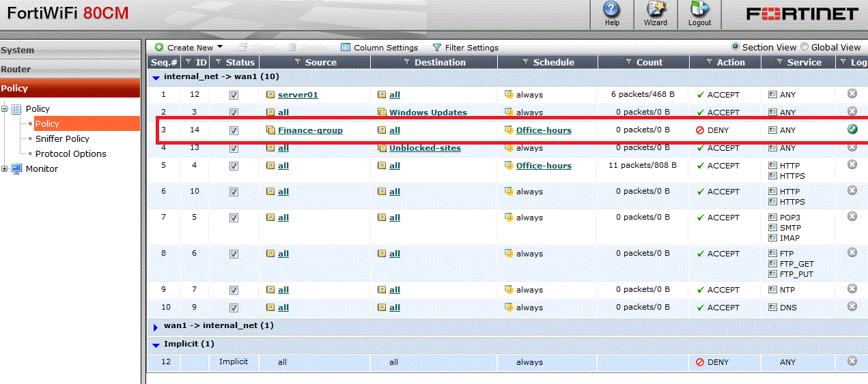
Task: Open the Unblocked-sites destination link
Action: [425, 148]
